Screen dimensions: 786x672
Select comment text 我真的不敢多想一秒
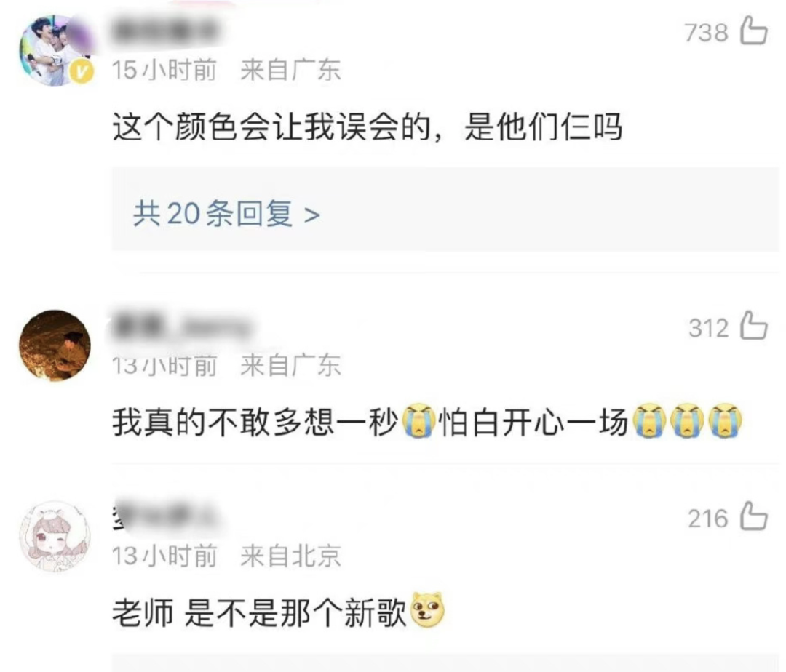pos(255,422)
